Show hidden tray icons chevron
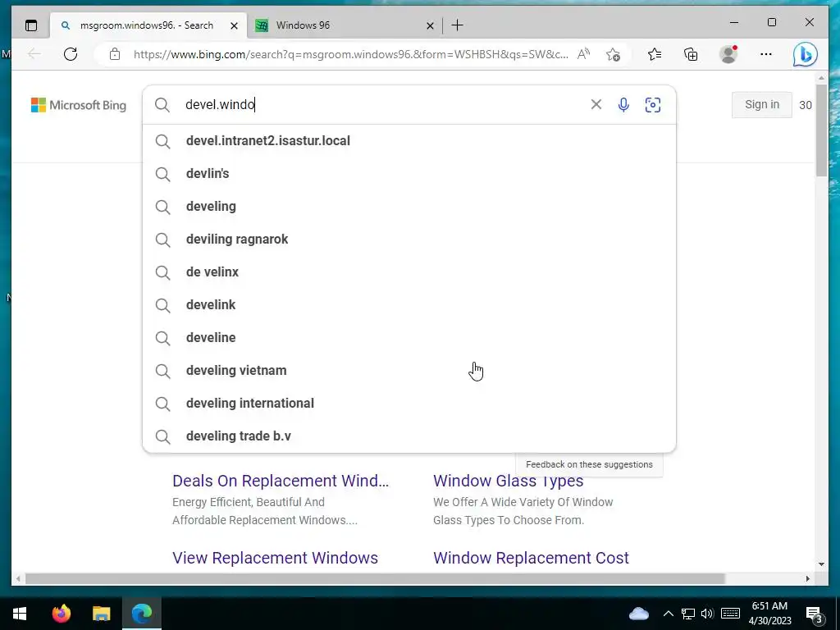 click(668, 614)
